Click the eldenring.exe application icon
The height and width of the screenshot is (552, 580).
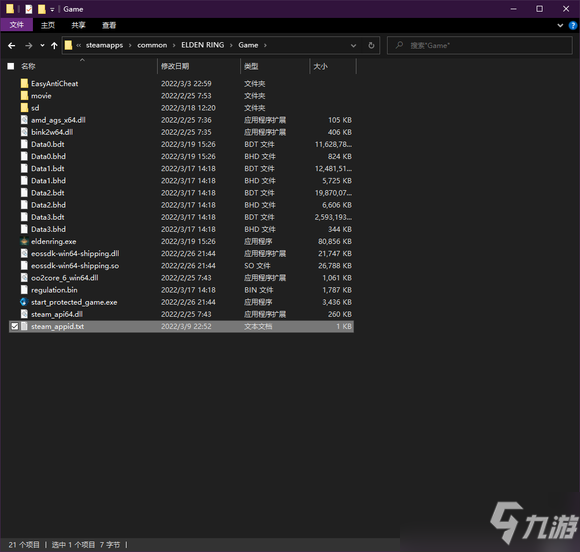[x=24, y=242]
